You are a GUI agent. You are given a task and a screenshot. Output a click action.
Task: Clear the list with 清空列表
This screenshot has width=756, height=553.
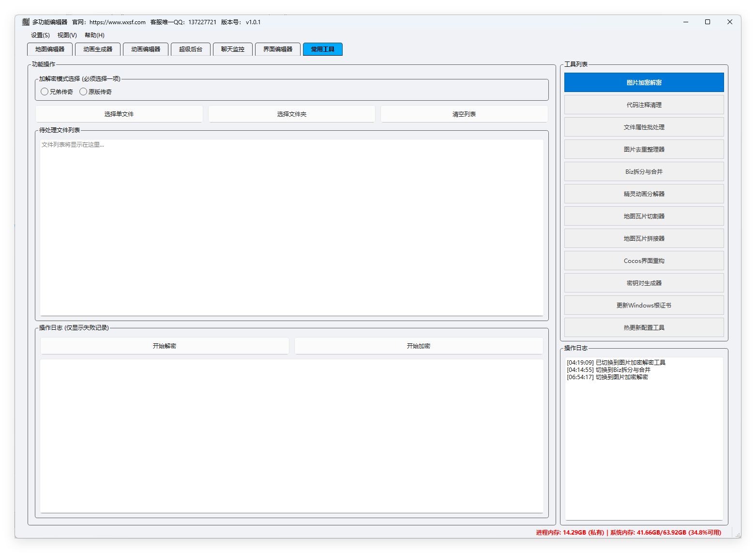pyautogui.click(x=464, y=114)
